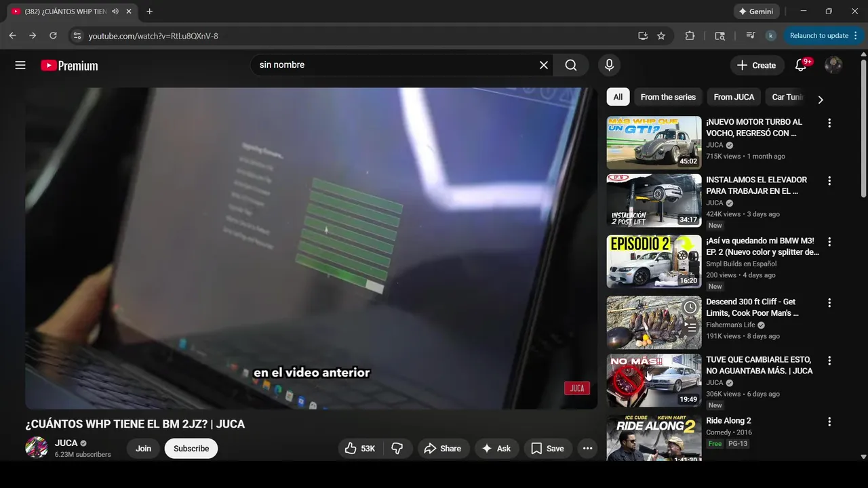
Task: Click the '¿CUÁNTOS WHP TIENE EL BM 2JZ?' title
Action: (x=135, y=424)
